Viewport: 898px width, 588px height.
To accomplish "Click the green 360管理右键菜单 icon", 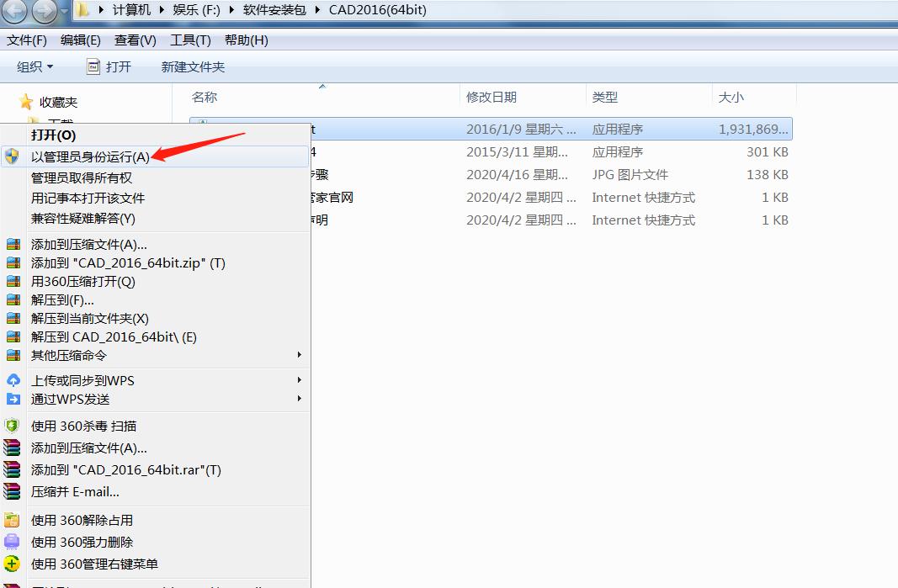I will [x=12, y=564].
